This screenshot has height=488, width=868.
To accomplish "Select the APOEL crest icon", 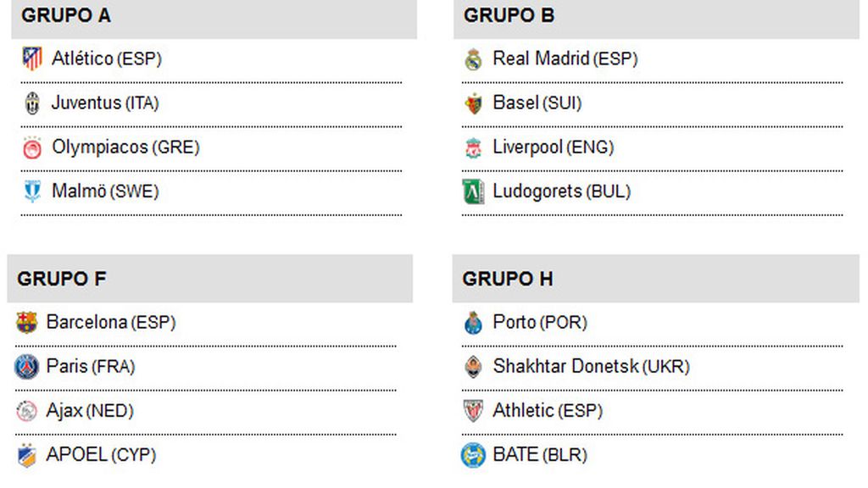I will click(26, 455).
